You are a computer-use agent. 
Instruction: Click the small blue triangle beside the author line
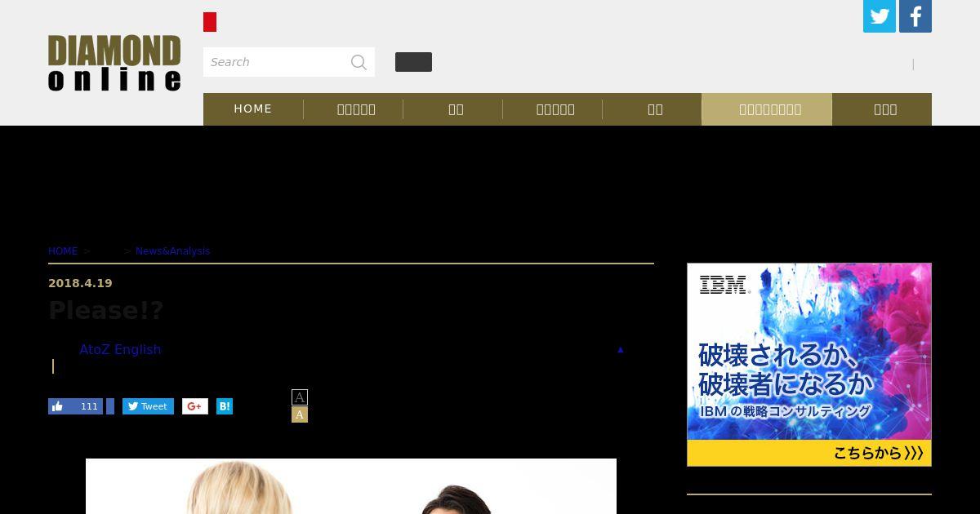click(621, 350)
